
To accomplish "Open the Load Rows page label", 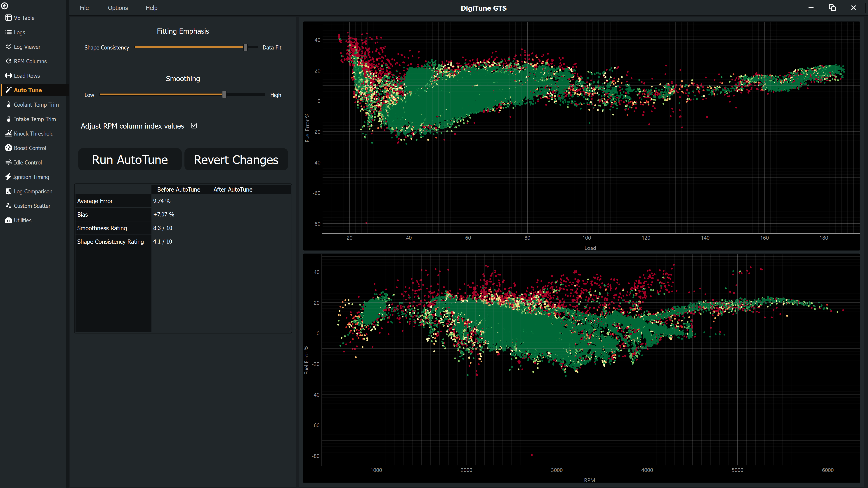I will [27, 76].
